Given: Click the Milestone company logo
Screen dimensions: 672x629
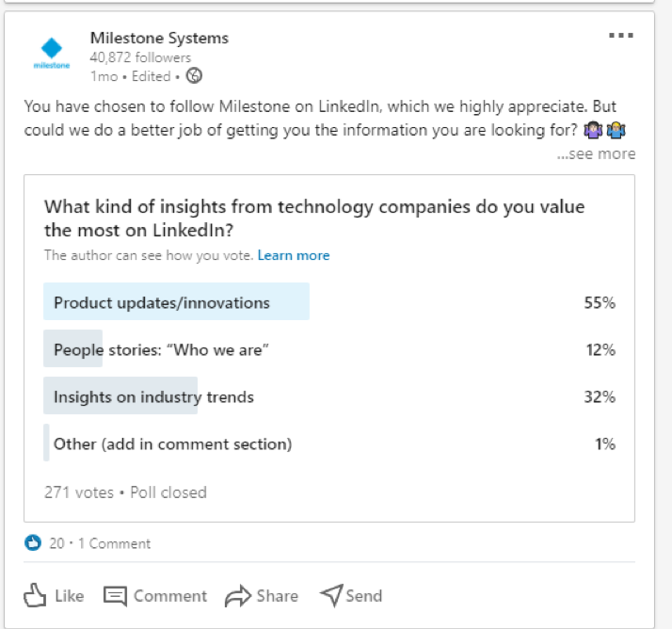Looking at the screenshot, I should (52, 52).
